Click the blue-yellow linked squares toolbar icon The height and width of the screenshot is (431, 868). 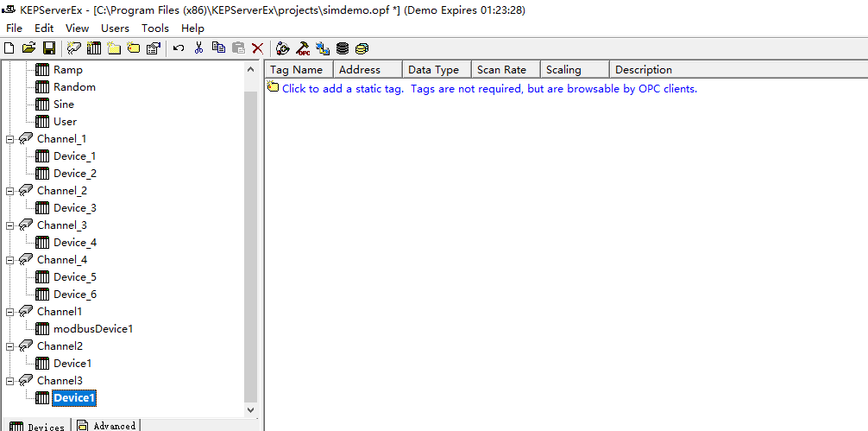(323, 48)
